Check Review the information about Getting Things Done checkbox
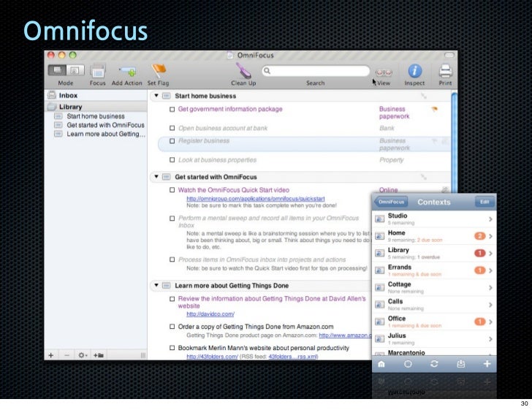532x410 pixels. (x=172, y=299)
